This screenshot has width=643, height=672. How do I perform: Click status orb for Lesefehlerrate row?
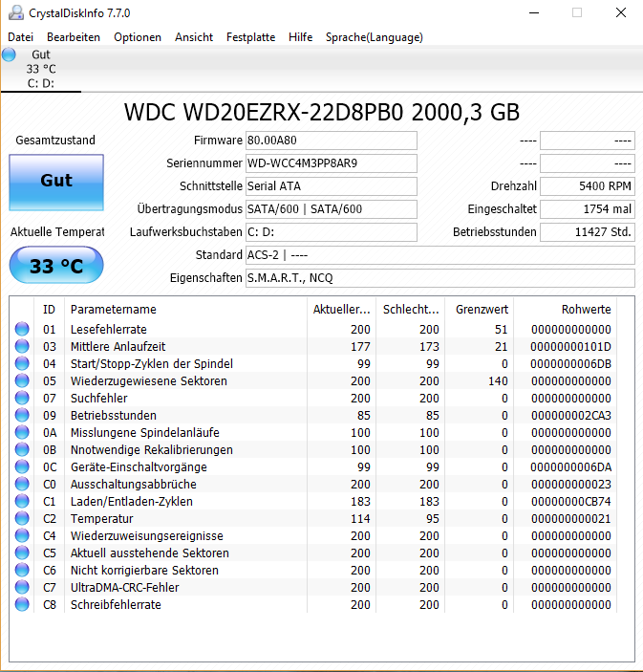22,329
